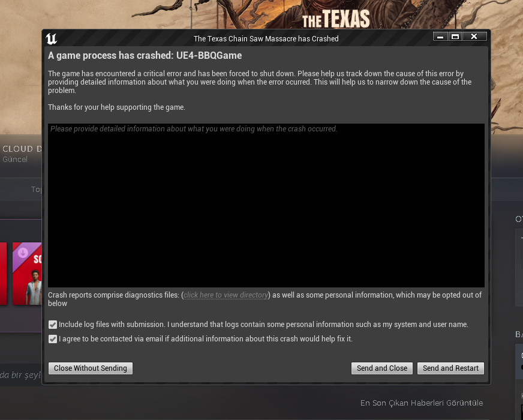Uncheck Include log files with submission
Viewport: 523px width, 420px height.
[x=53, y=325]
